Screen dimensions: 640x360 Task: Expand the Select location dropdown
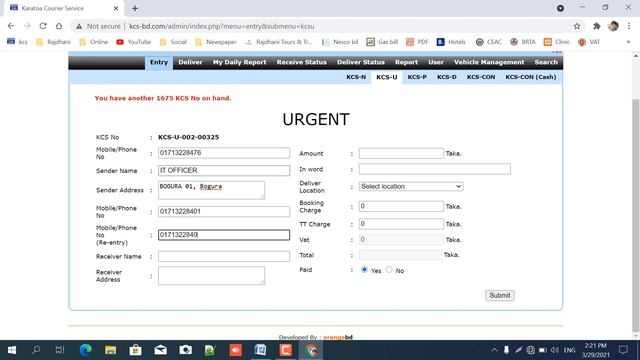tap(411, 187)
